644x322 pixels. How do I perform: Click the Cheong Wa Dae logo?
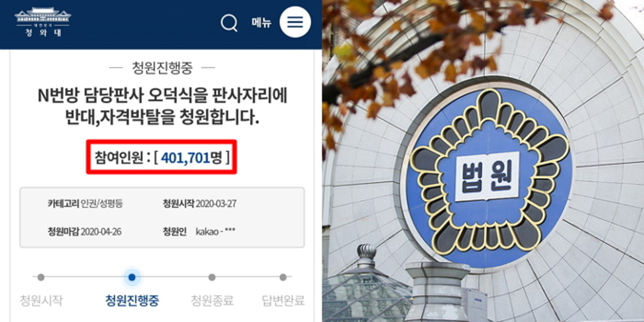click(43, 21)
